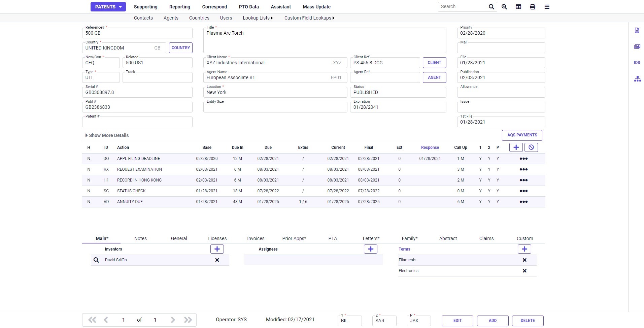The image size is (644, 328).
Task: Select Countries in submenu
Action: coord(199,18)
